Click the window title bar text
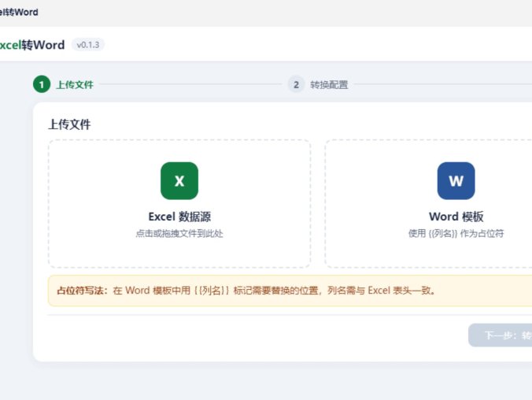Screen dimensions: 532x400 19,13
